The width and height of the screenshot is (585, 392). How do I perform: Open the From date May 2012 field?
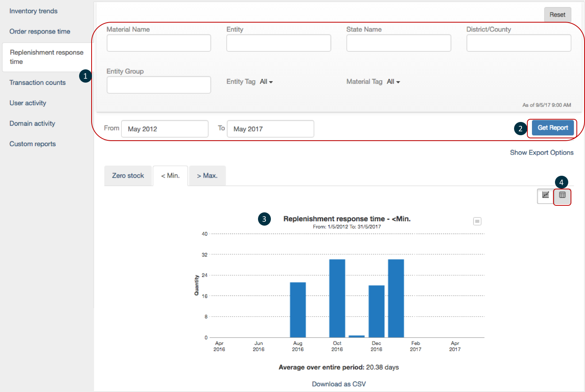click(165, 129)
